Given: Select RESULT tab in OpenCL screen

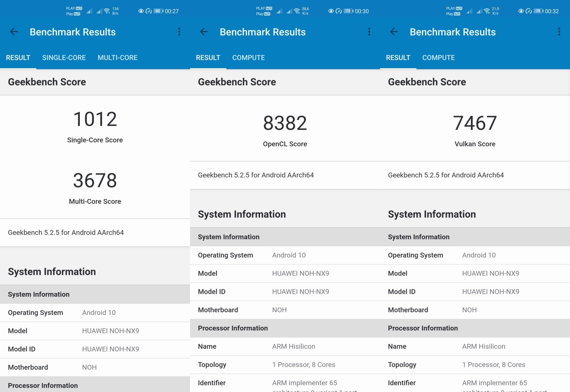Looking at the screenshot, I should [208, 58].
